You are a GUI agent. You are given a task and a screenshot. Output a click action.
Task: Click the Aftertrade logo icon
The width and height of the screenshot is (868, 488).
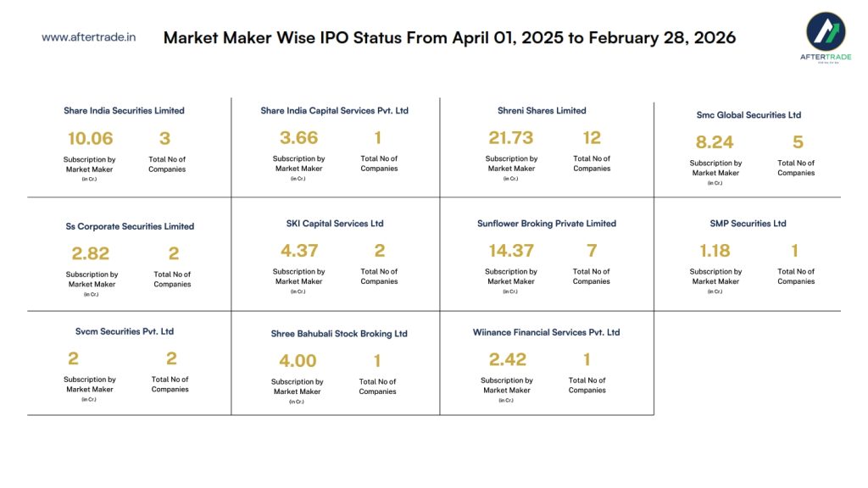pyautogui.click(x=825, y=34)
